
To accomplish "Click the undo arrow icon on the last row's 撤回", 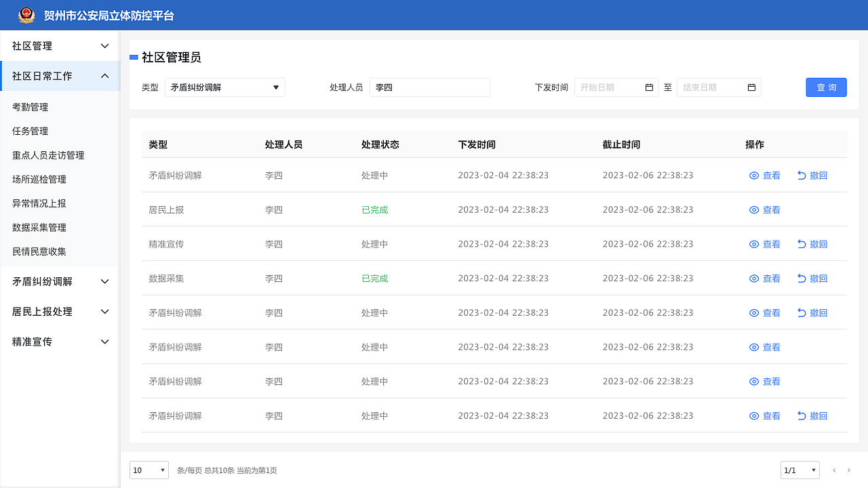I will pyautogui.click(x=800, y=415).
